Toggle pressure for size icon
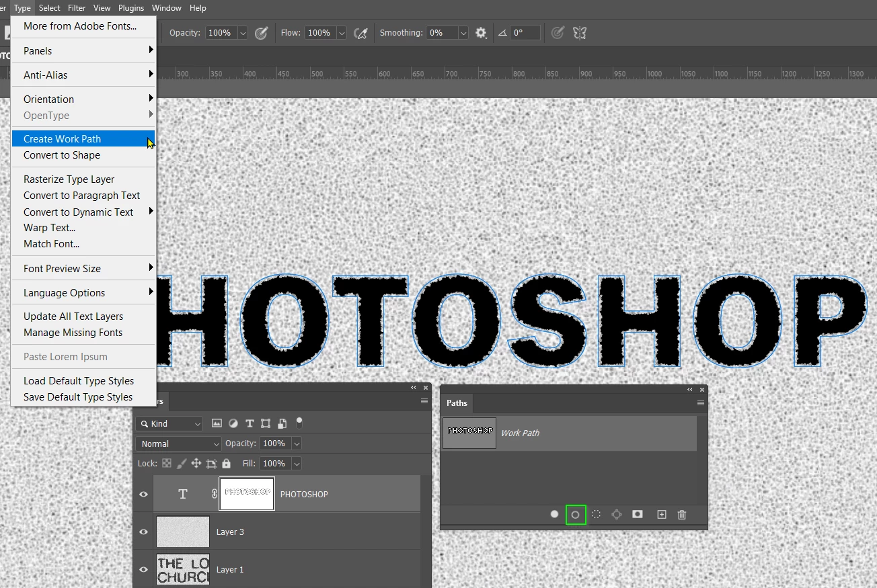Image resolution: width=877 pixels, height=588 pixels. click(x=557, y=33)
